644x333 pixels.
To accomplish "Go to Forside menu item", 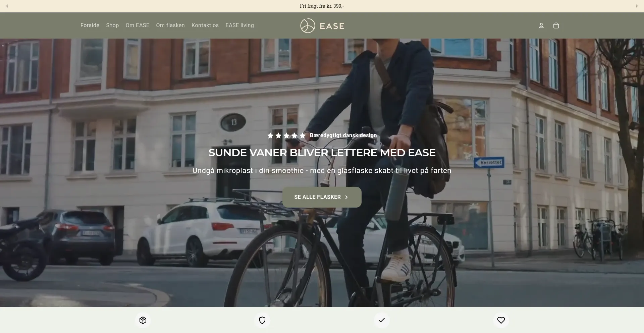I will pyautogui.click(x=90, y=25).
